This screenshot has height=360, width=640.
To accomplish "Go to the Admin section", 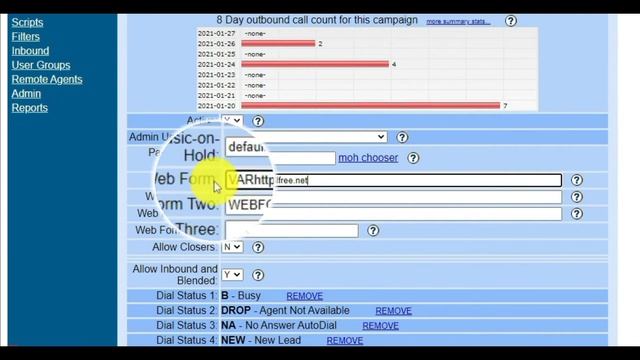I will tap(26, 94).
